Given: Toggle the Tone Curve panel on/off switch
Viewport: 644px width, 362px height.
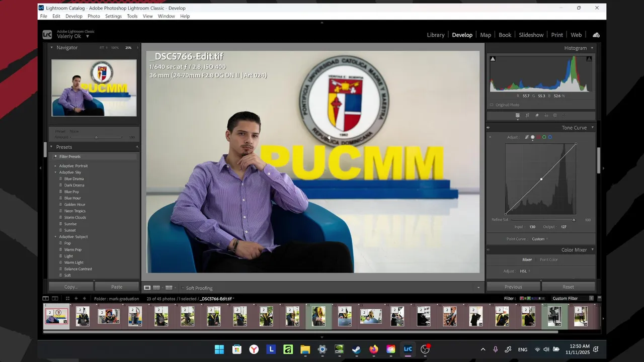Looking at the screenshot, I should (488, 128).
